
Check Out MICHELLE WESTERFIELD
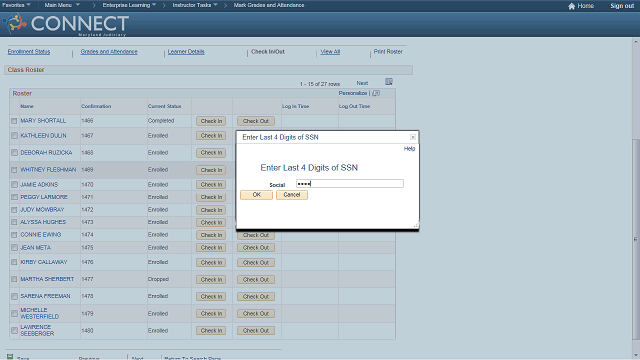[x=256, y=313]
